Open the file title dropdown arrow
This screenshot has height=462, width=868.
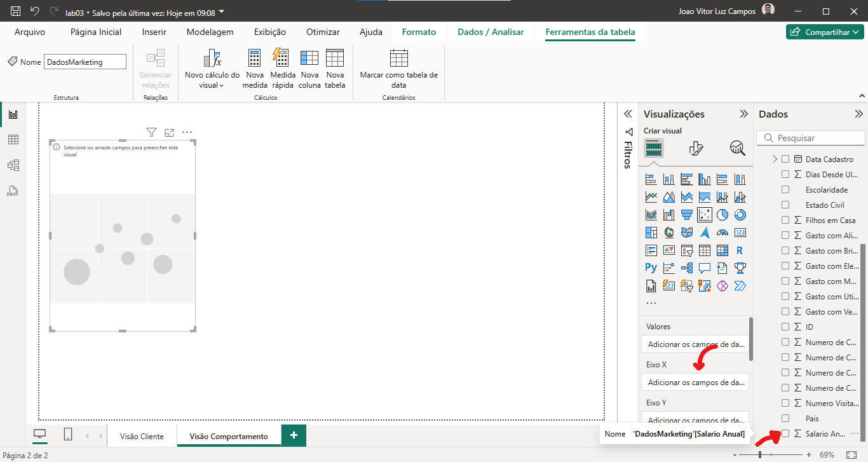[221, 11]
